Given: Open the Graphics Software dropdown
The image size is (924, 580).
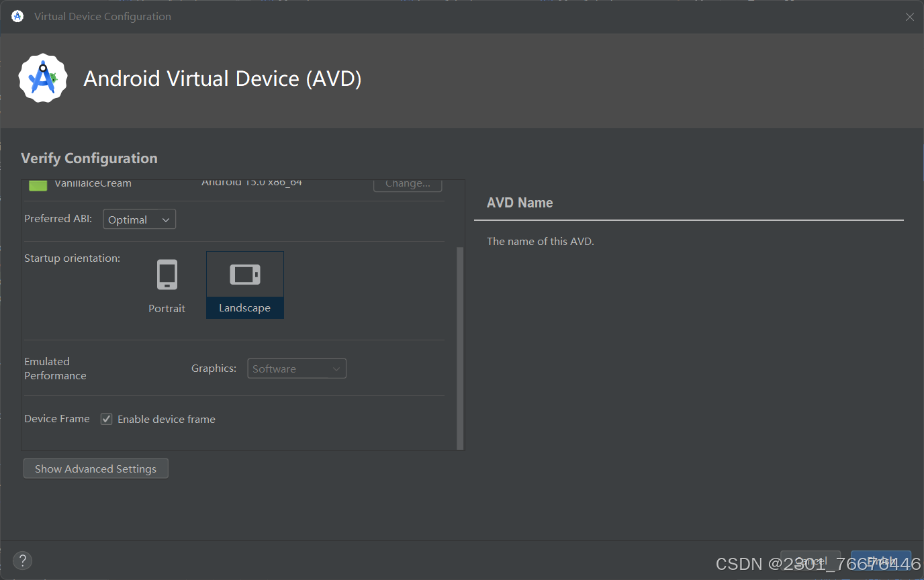Looking at the screenshot, I should coord(297,369).
